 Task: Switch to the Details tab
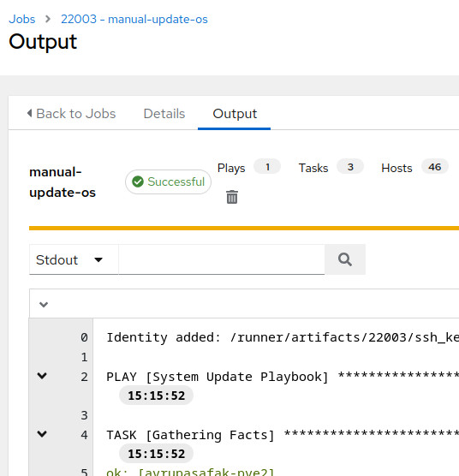point(164,114)
